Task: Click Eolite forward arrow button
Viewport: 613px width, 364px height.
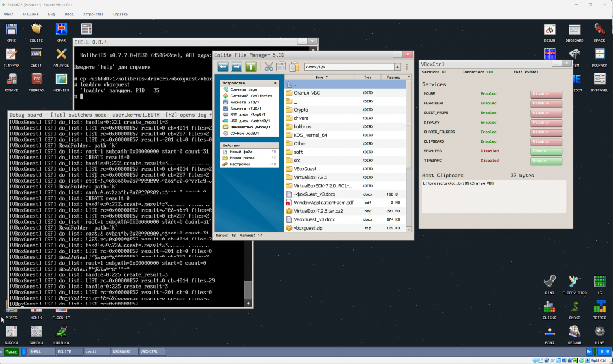Action: (x=237, y=67)
